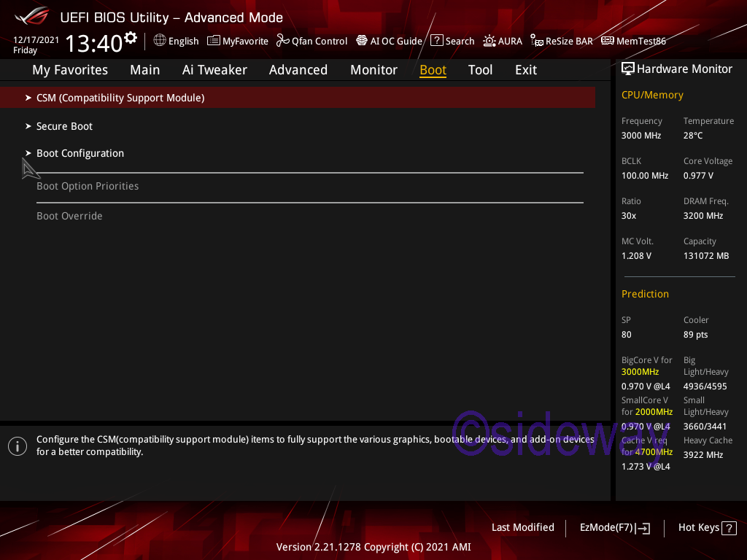This screenshot has width=747, height=560.
Task: Click the 13:40 clock time
Action: click(x=94, y=43)
